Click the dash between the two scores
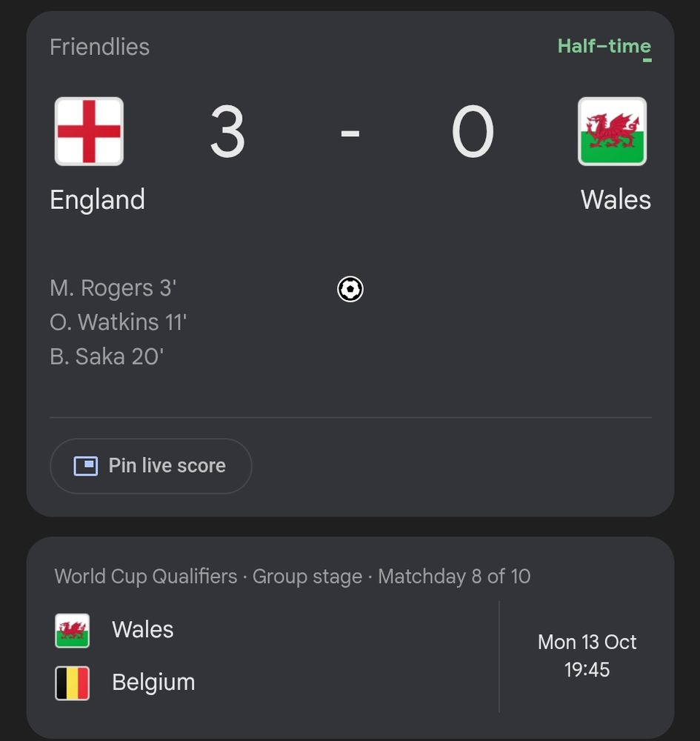The height and width of the screenshot is (741, 700). 350,133
